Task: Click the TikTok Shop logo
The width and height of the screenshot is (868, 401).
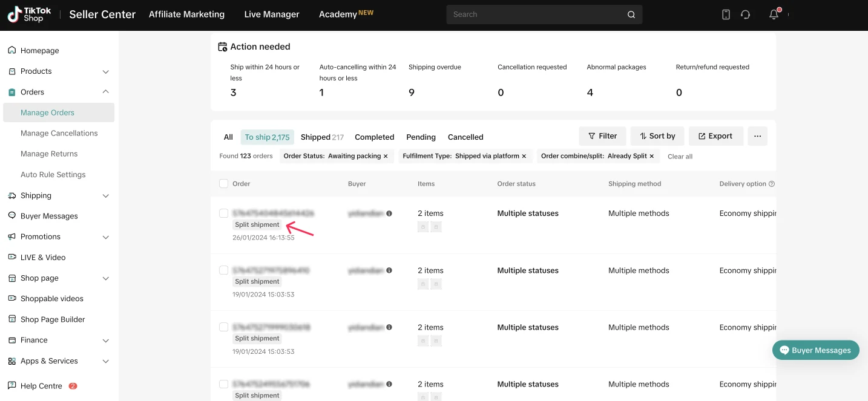Action: [x=29, y=15]
